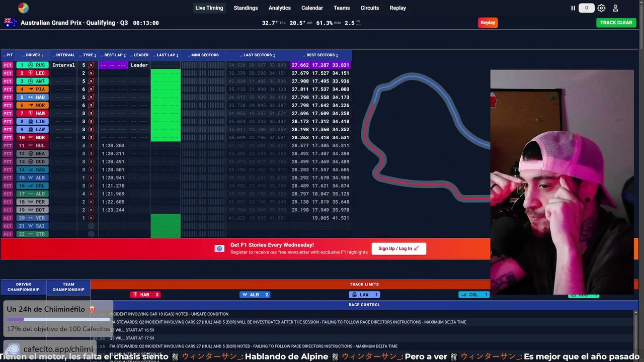The height and width of the screenshot is (362, 644).
Task: Click the soft tyre icon for RUS
Action: pyautogui.click(x=91, y=65)
